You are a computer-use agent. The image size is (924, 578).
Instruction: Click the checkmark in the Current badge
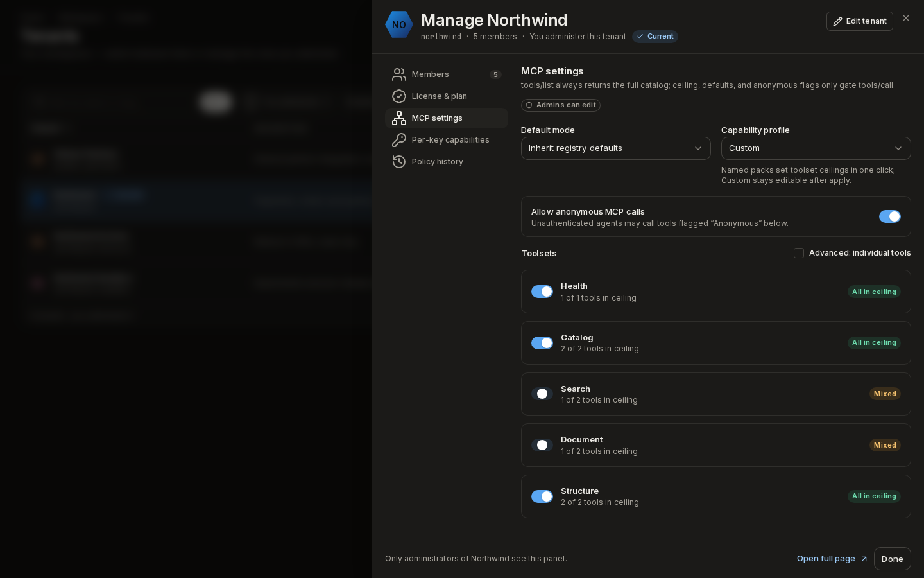click(640, 37)
